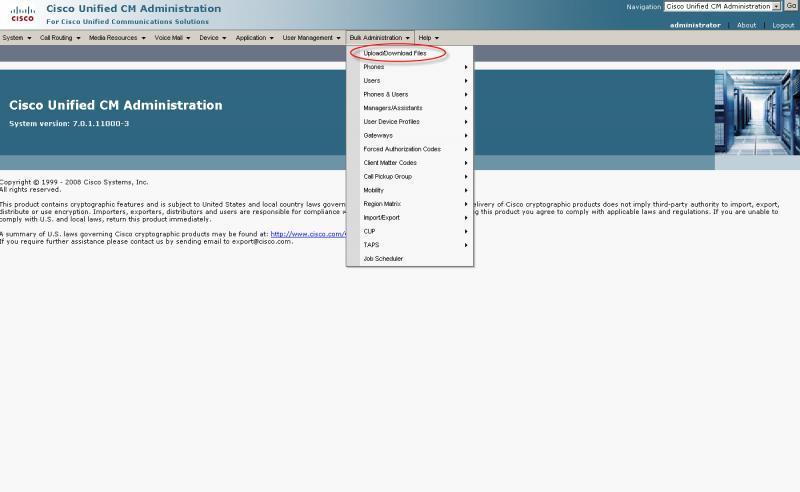Screen dimensions: 800x492
Task: Click the 'For Cisco Unified Communications Solutions' subtitle
Action: point(128,22)
